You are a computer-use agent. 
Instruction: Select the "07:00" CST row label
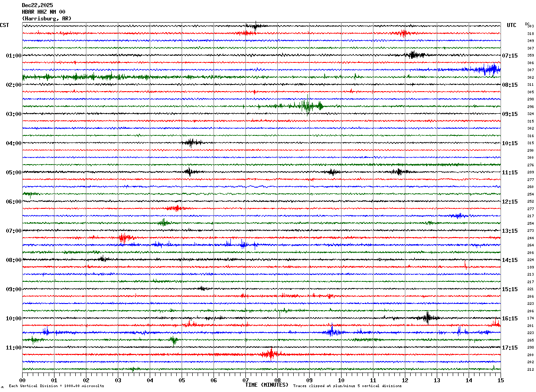[14, 231]
